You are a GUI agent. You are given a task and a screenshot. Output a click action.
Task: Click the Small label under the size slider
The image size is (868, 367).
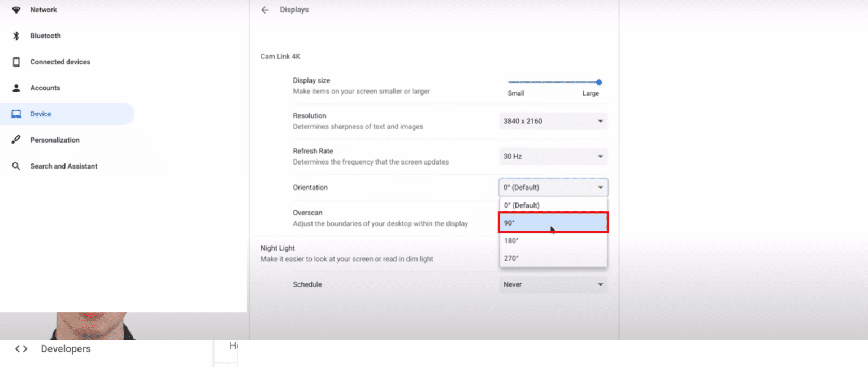pos(516,93)
